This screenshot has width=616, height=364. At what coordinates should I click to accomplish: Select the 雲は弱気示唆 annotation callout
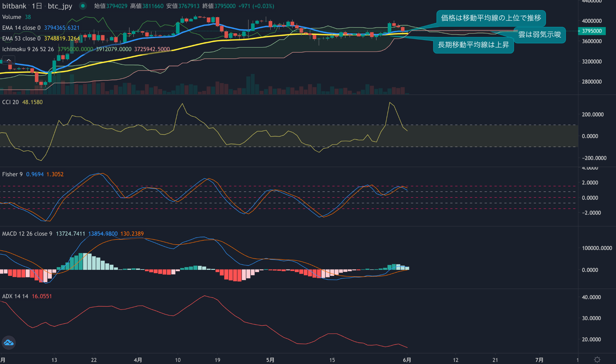(540, 35)
